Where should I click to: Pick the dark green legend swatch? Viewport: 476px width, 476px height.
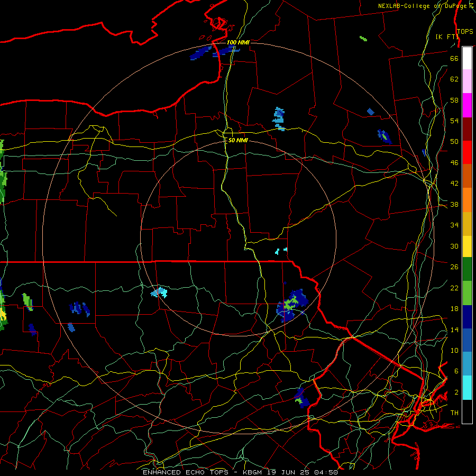tap(467, 269)
